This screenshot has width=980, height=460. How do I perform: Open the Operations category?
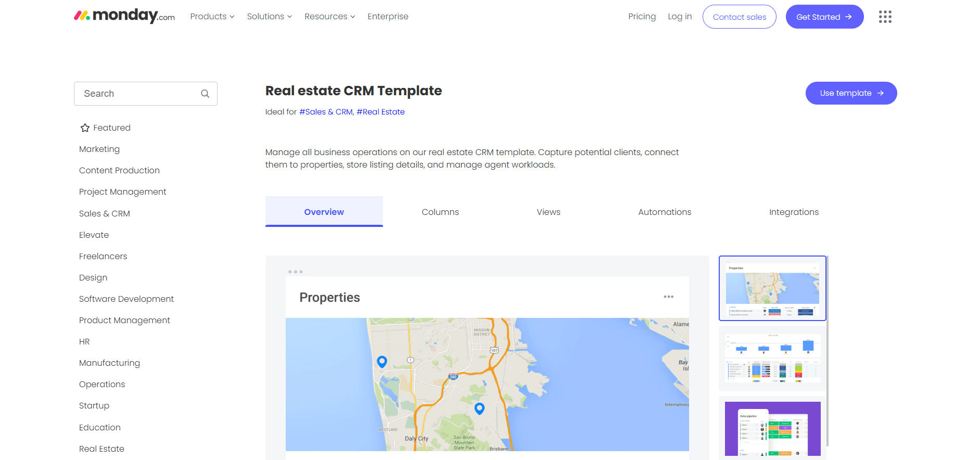pos(102,384)
